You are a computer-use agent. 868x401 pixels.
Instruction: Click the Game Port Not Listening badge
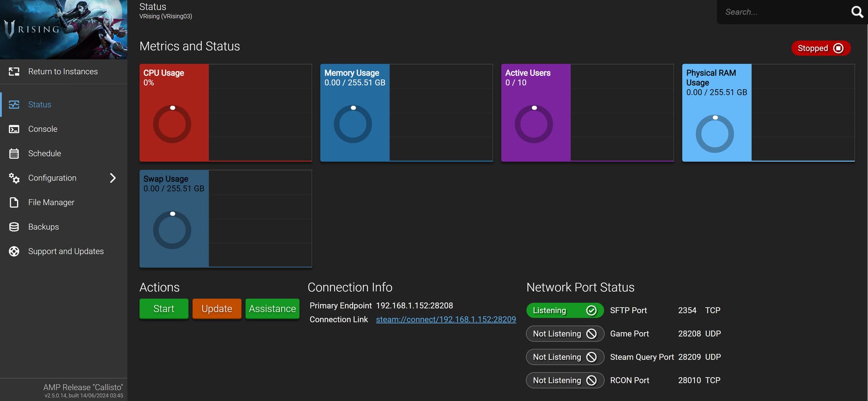point(565,334)
